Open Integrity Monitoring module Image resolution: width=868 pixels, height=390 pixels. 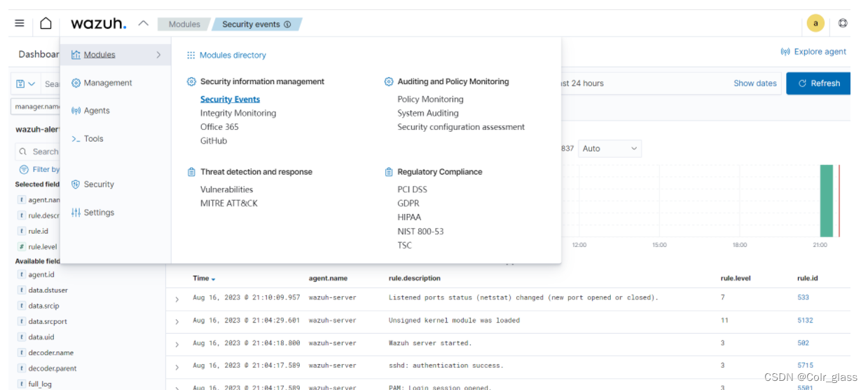point(238,113)
